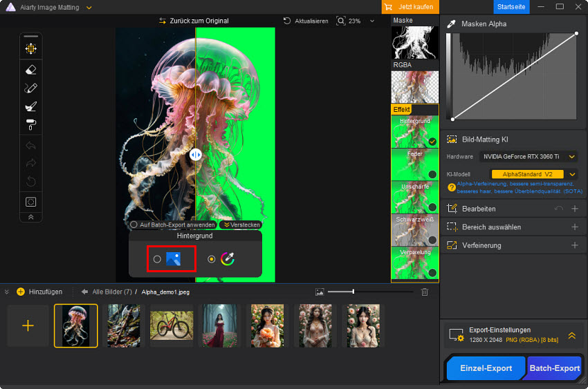
Task: Select the Brush pen tool
Action: (30, 88)
